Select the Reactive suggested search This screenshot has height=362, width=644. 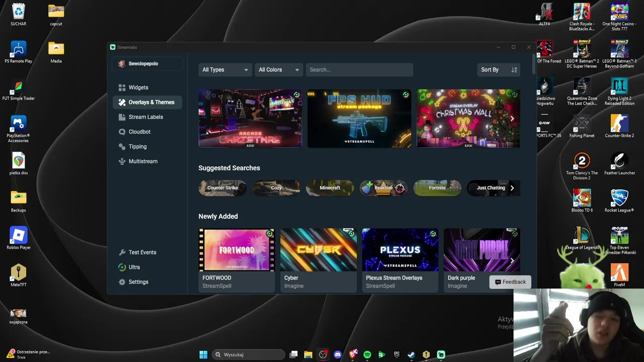[383, 188]
